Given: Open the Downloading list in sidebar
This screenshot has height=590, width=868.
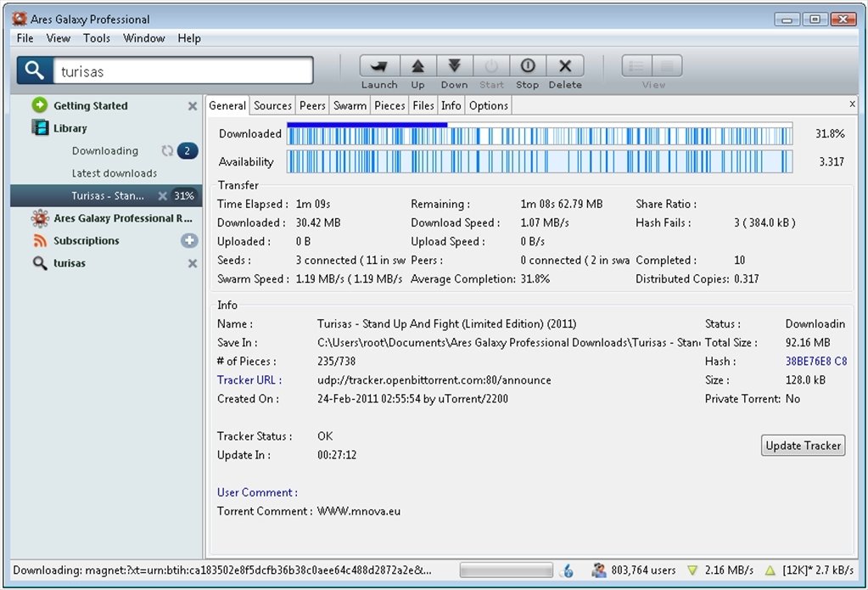Looking at the screenshot, I should point(105,151).
